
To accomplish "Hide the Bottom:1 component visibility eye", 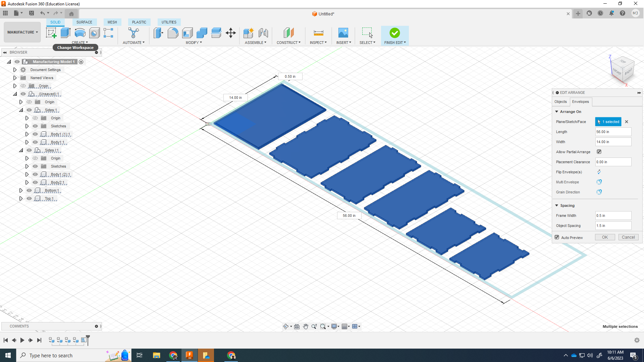I will [29, 190].
